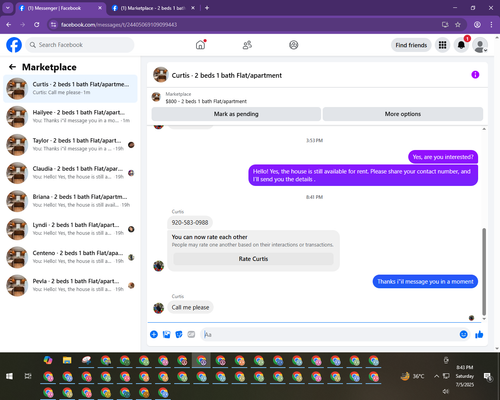Bookmark this page with star icon

(458, 25)
